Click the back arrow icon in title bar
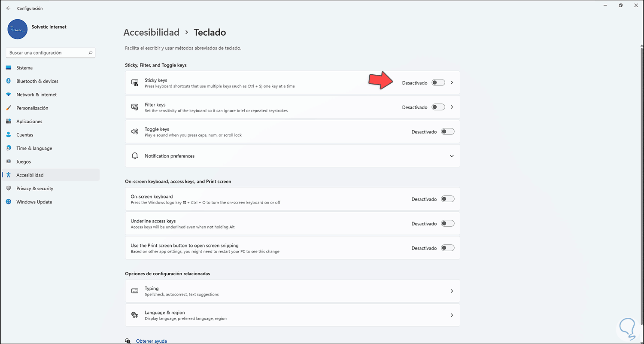Screen dimensions: 644x344 tap(9, 8)
